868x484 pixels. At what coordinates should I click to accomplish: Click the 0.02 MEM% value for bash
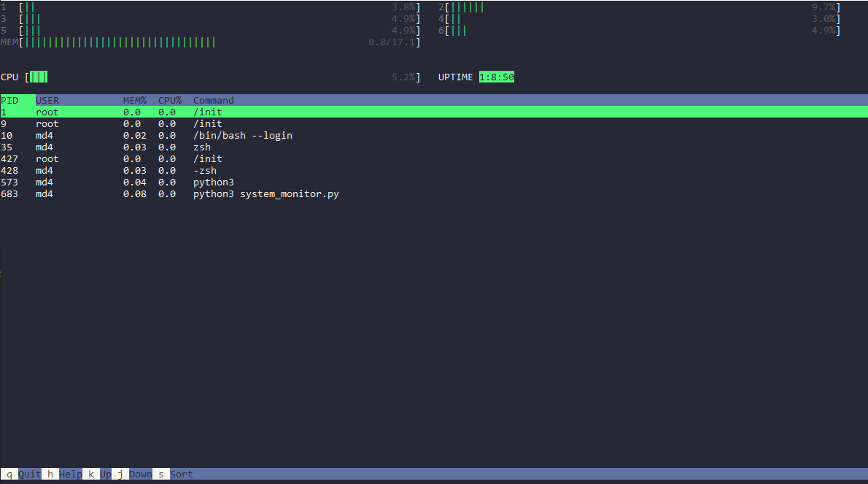point(134,135)
